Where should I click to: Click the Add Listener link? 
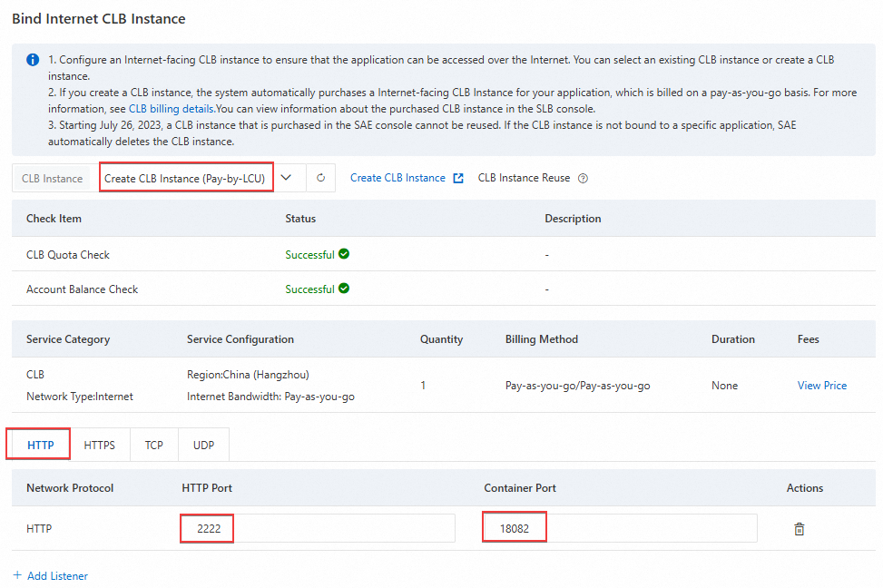57,576
